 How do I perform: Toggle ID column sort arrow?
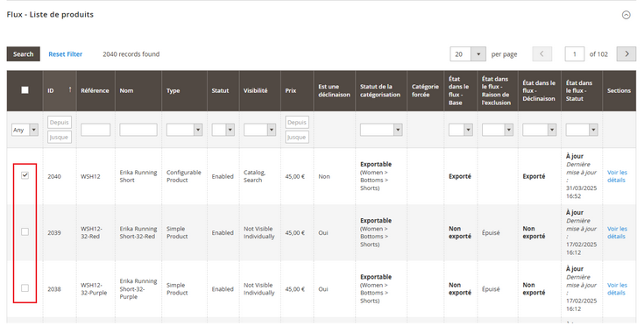pyautogui.click(x=70, y=89)
